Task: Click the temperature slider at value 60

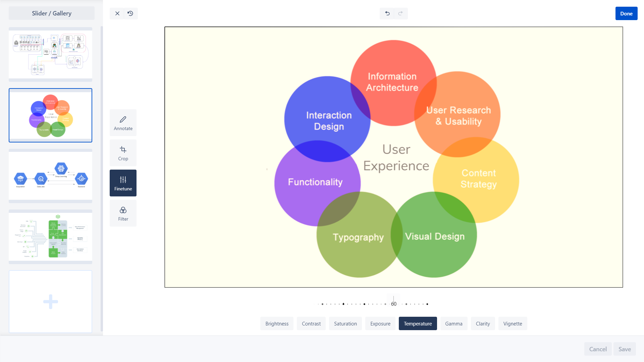Action: point(393,304)
